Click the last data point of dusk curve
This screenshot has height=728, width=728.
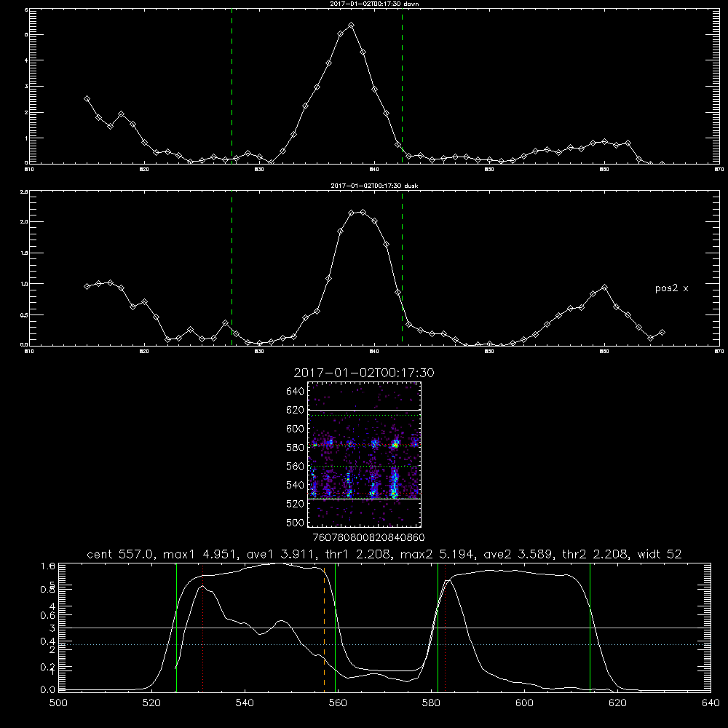click(x=662, y=333)
